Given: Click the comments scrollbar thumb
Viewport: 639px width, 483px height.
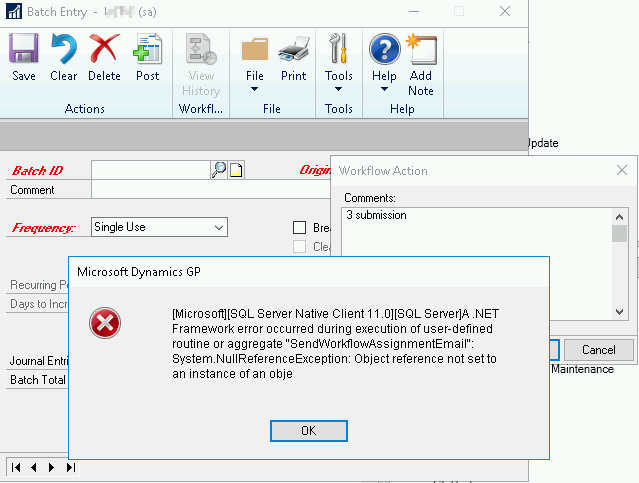Looking at the screenshot, I should [x=619, y=234].
